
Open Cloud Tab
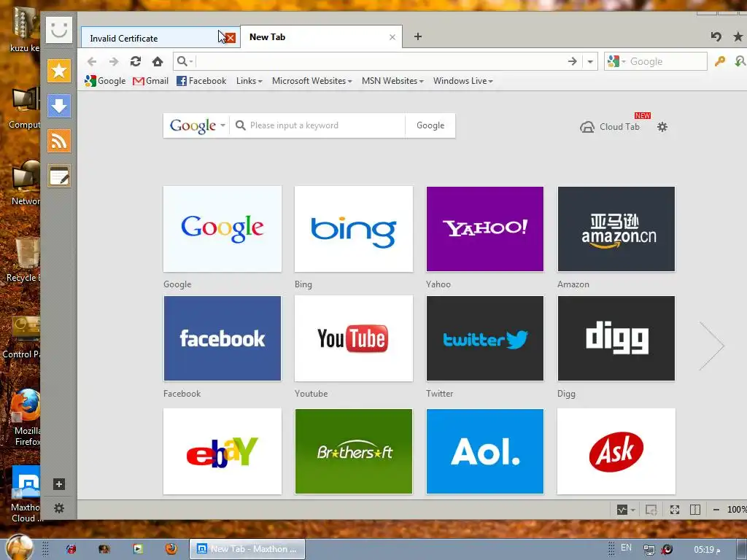click(x=610, y=127)
